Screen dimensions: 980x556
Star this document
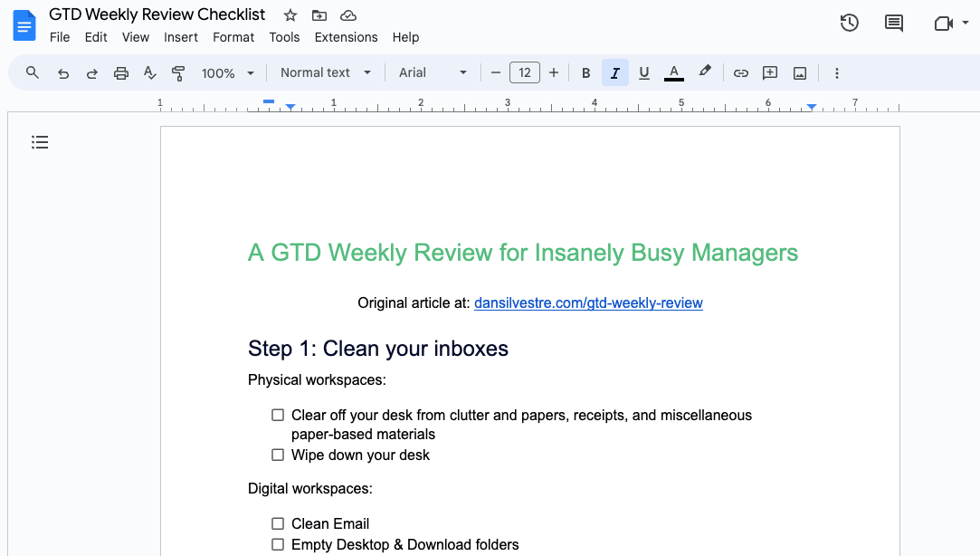point(290,15)
